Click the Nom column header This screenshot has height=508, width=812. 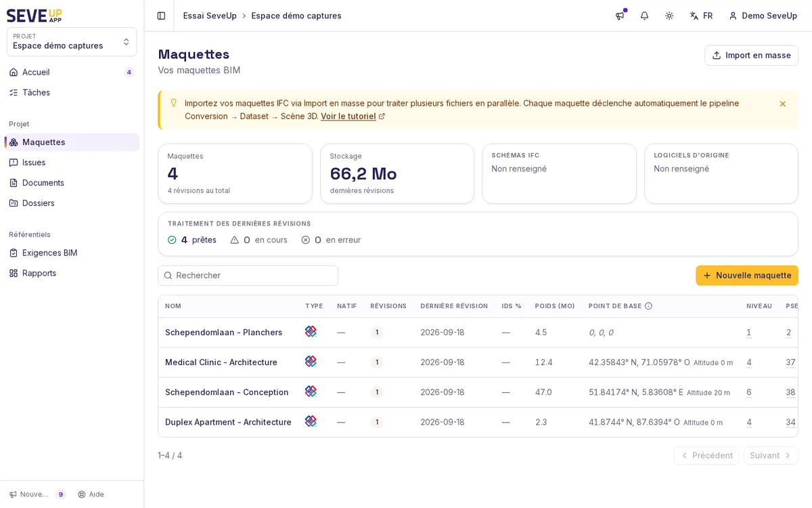coord(173,306)
